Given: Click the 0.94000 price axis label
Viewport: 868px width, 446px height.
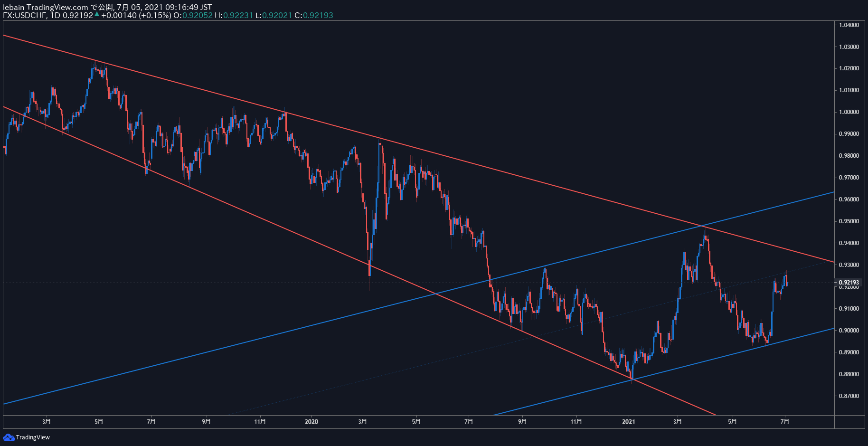Looking at the screenshot, I should point(849,243).
